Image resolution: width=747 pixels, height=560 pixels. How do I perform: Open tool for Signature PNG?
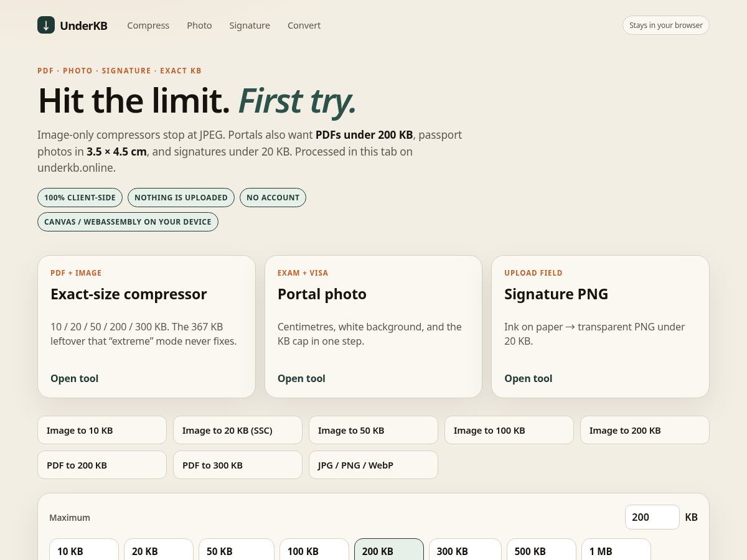(529, 378)
